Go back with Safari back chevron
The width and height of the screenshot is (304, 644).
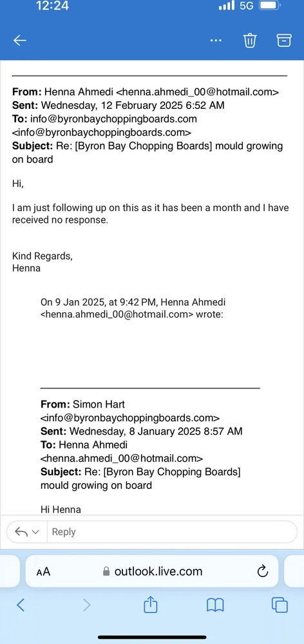(21, 605)
